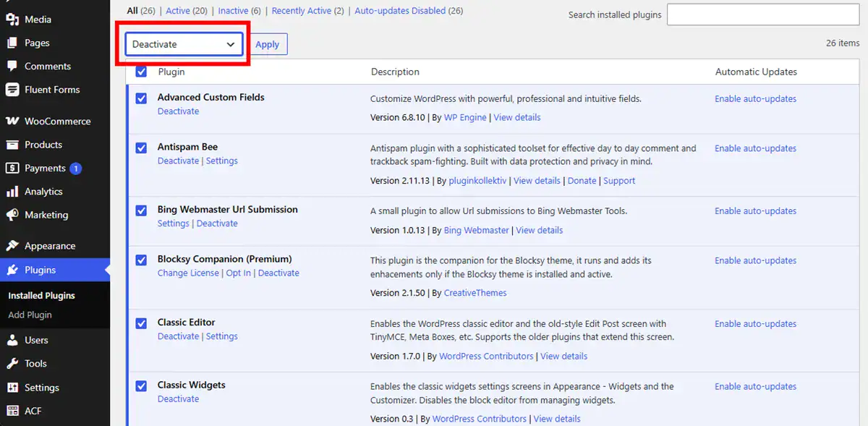
Task: Click the Search installed plugins field
Action: [762, 14]
